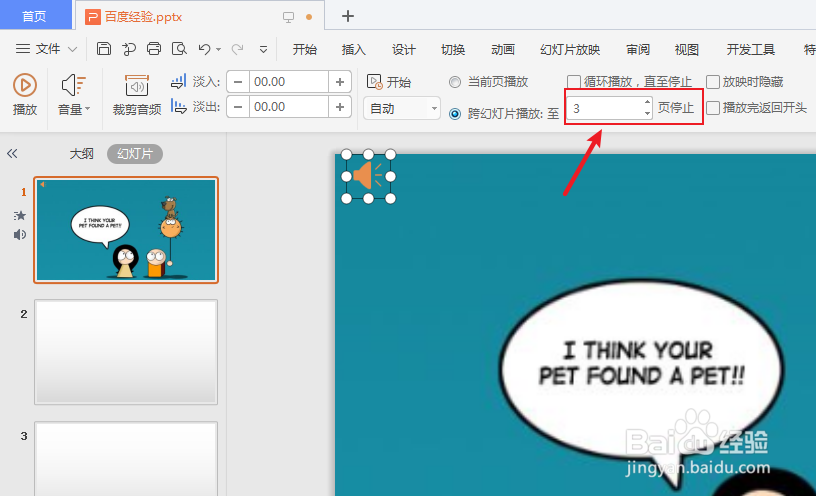
Task: Click the WPS presentation file icon in tab
Action: click(93, 17)
